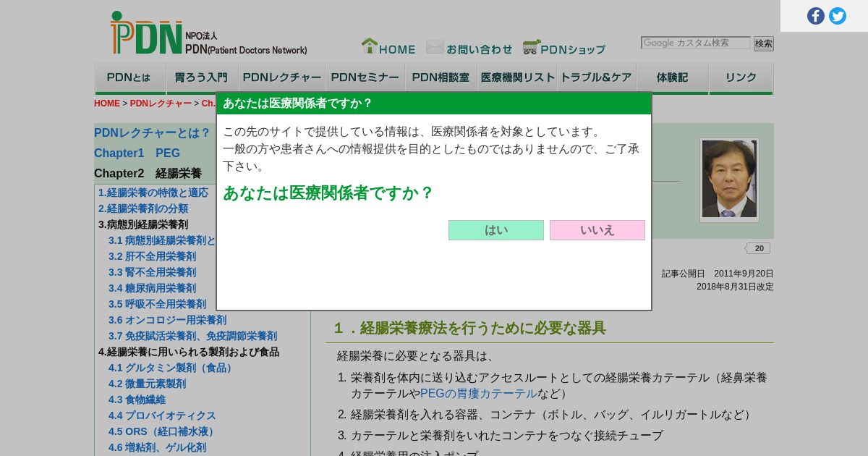Open PDNレクチャーとは？ sidebar link

[x=153, y=132]
